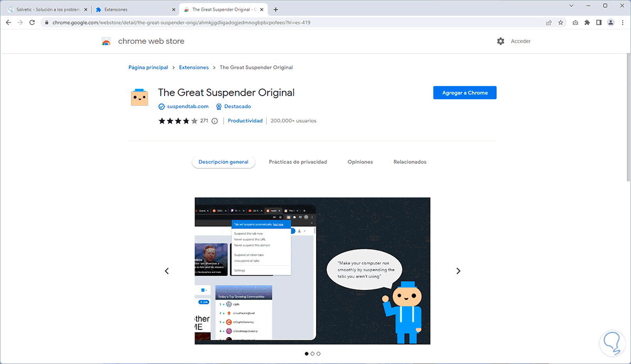Reload the current page

pos(32,23)
